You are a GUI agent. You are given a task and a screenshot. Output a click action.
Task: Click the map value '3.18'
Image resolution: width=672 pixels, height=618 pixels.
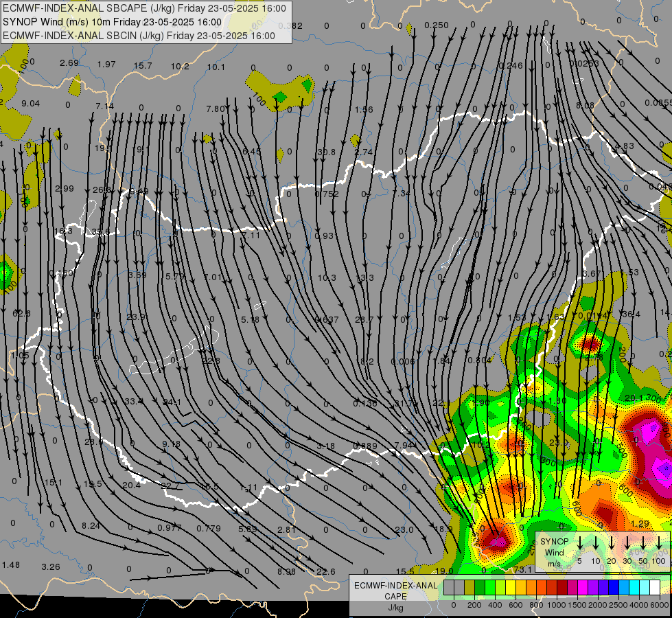click(x=326, y=446)
